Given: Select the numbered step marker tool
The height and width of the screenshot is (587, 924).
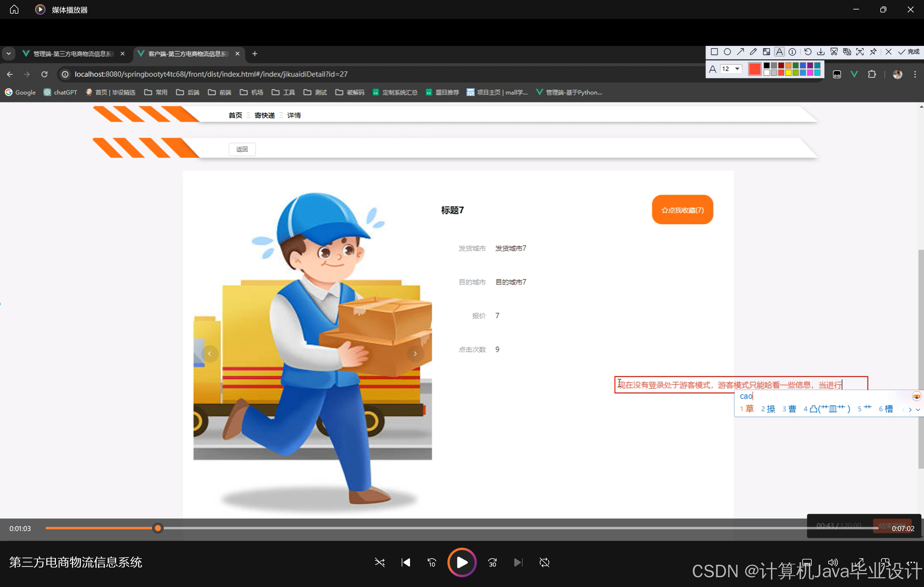Looking at the screenshot, I should click(x=792, y=52).
